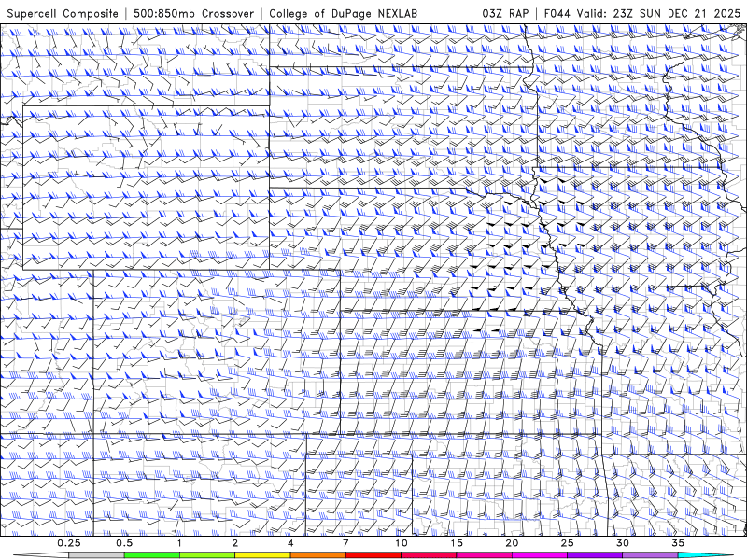Click the legend value 15
The image size is (747, 560).
(457, 543)
